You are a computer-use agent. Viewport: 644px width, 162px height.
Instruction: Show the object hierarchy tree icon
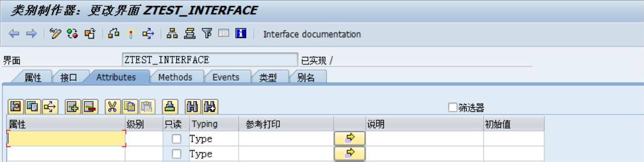coord(172,34)
